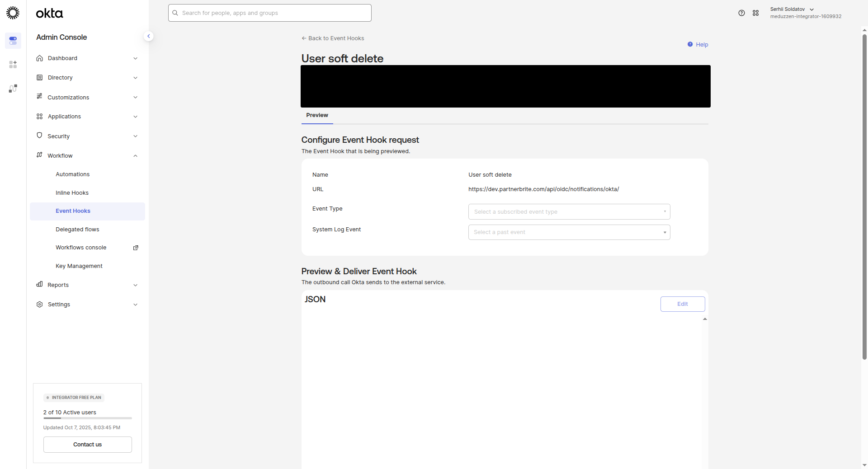Open the Help link
The width and height of the screenshot is (868, 469).
[x=702, y=44]
